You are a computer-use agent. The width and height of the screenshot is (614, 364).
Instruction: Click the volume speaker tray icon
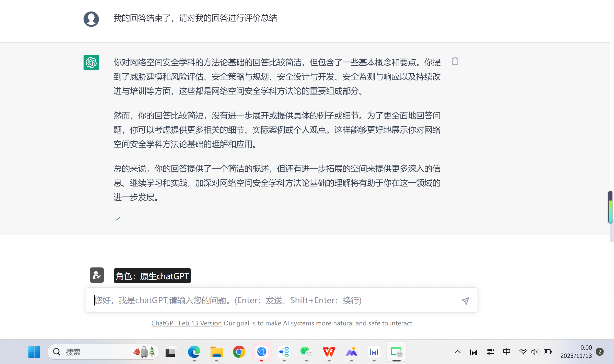[535, 352]
